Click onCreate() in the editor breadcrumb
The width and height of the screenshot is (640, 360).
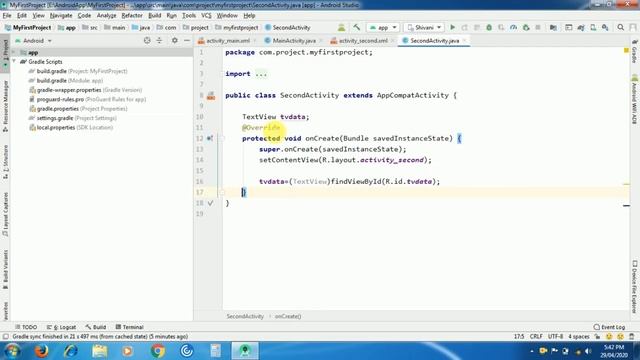click(288, 316)
